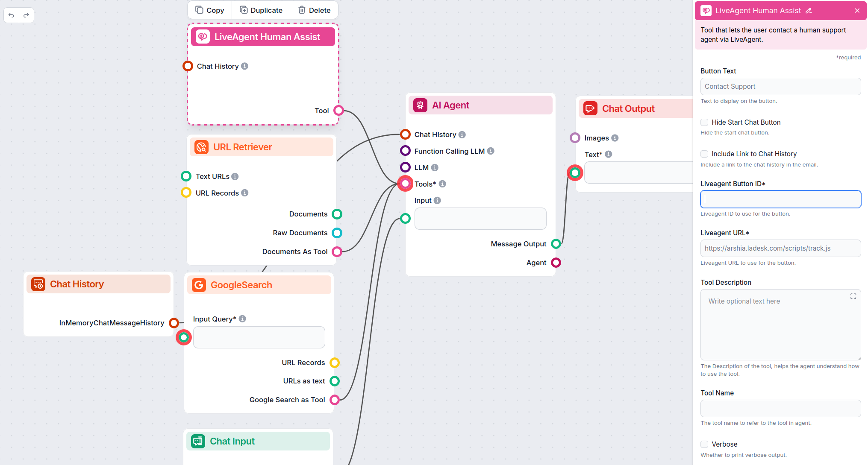Enable the Hide Start Chat Button checkbox
The height and width of the screenshot is (465, 868).
704,122
